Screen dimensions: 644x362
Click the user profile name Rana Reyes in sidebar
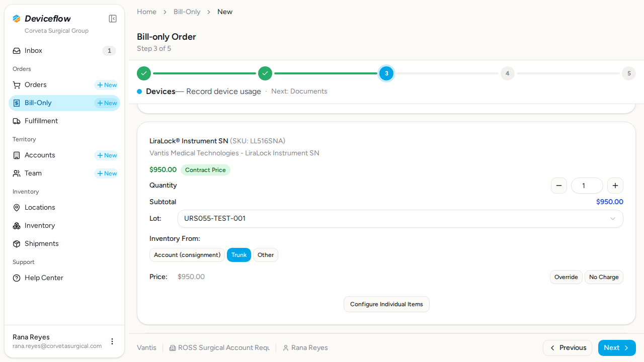[31, 337]
